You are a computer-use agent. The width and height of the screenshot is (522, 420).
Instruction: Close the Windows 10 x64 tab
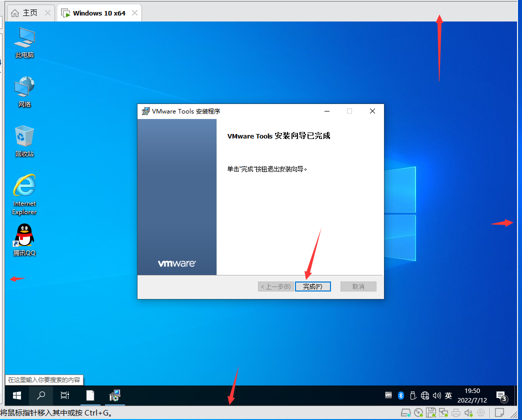134,13
